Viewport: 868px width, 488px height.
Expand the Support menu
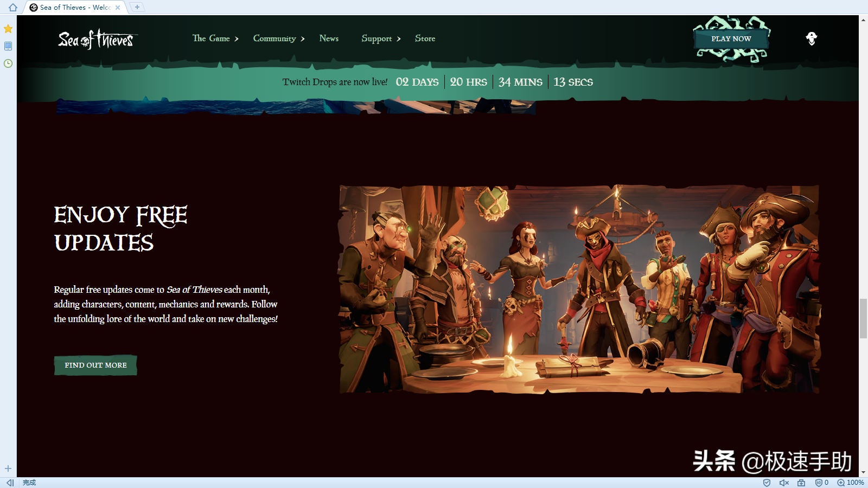pyautogui.click(x=381, y=38)
